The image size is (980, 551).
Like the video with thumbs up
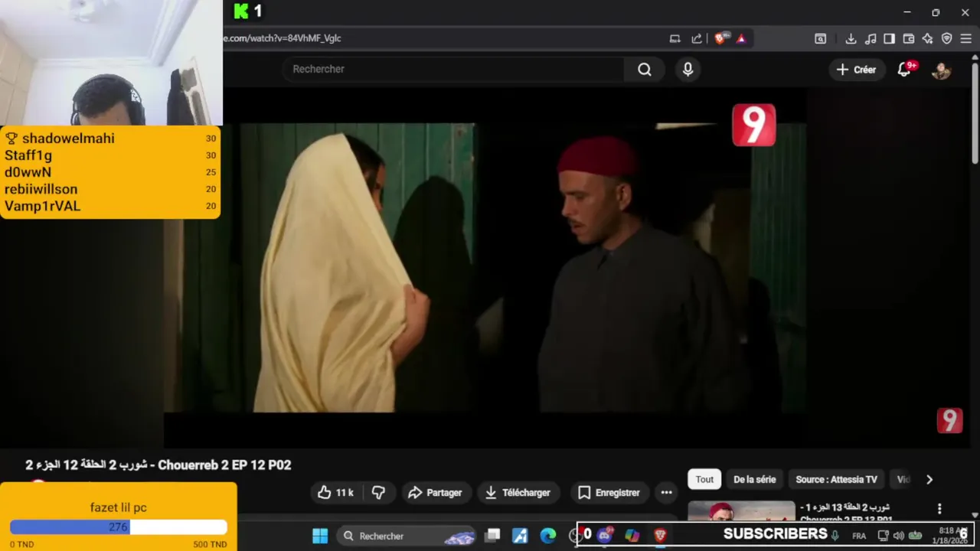(x=335, y=493)
